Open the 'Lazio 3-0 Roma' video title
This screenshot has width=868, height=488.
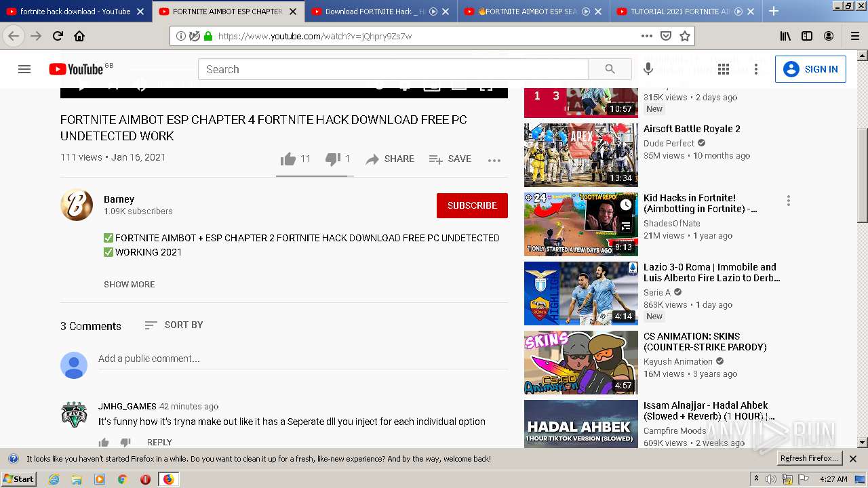pos(712,272)
